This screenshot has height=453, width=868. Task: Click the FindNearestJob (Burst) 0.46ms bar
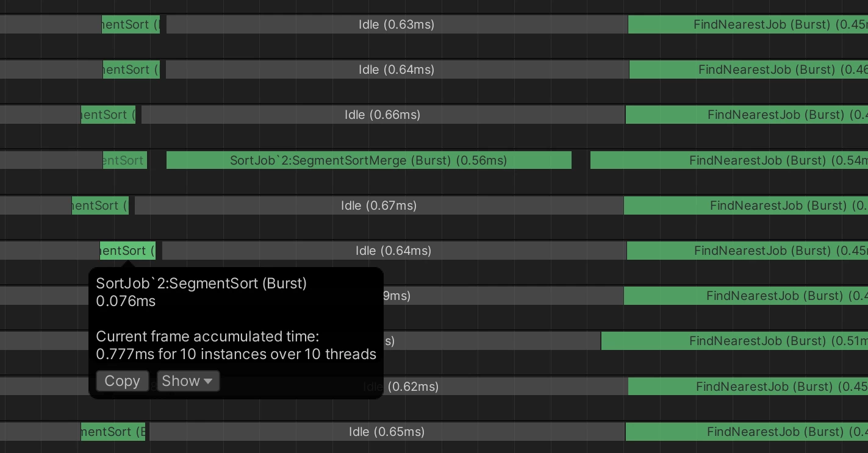748,70
